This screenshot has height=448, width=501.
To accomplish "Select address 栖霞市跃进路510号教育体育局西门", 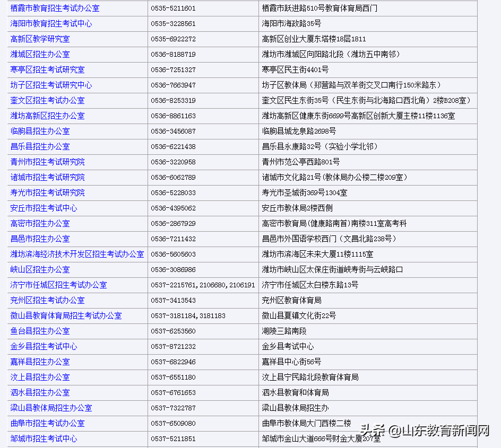I will click(319, 8).
